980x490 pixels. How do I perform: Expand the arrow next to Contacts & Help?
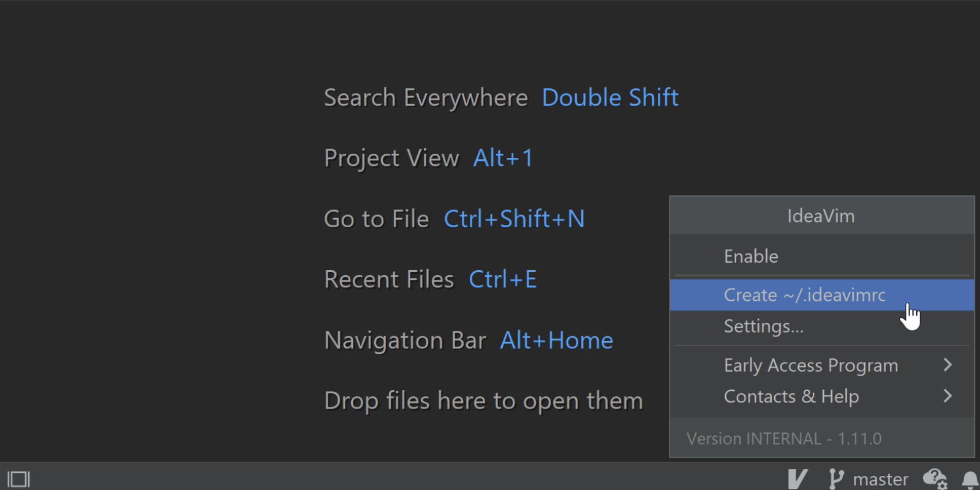[948, 396]
